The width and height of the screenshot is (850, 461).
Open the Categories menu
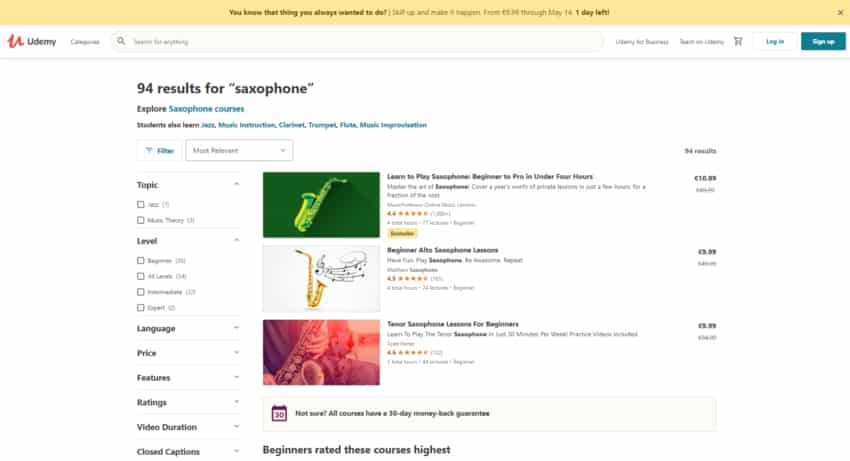(x=85, y=42)
